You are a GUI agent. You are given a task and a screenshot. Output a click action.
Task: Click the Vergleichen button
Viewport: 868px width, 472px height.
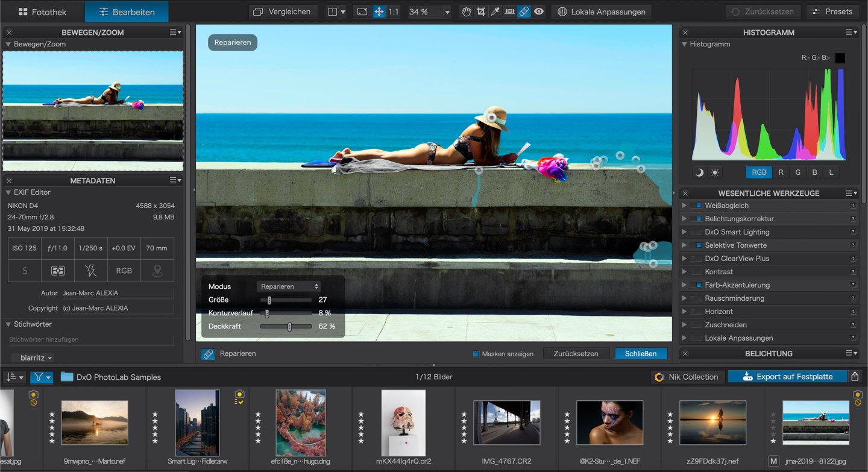coord(283,11)
